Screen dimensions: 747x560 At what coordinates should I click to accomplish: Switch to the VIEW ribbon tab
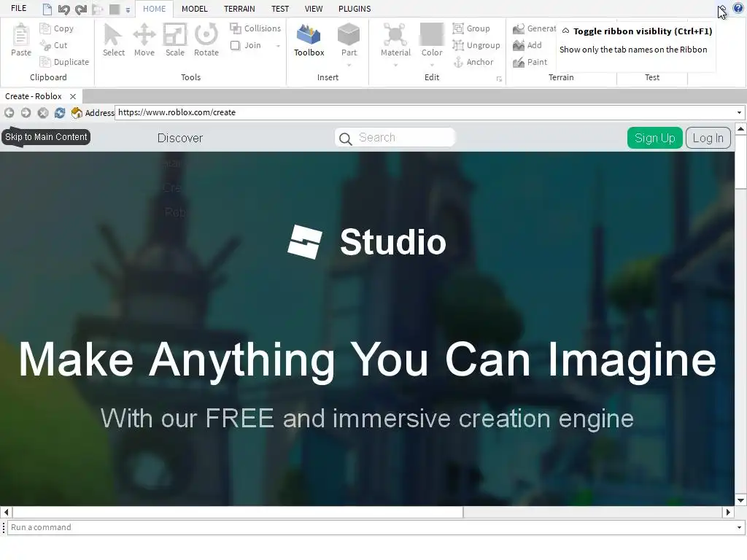pyautogui.click(x=314, y=9)
